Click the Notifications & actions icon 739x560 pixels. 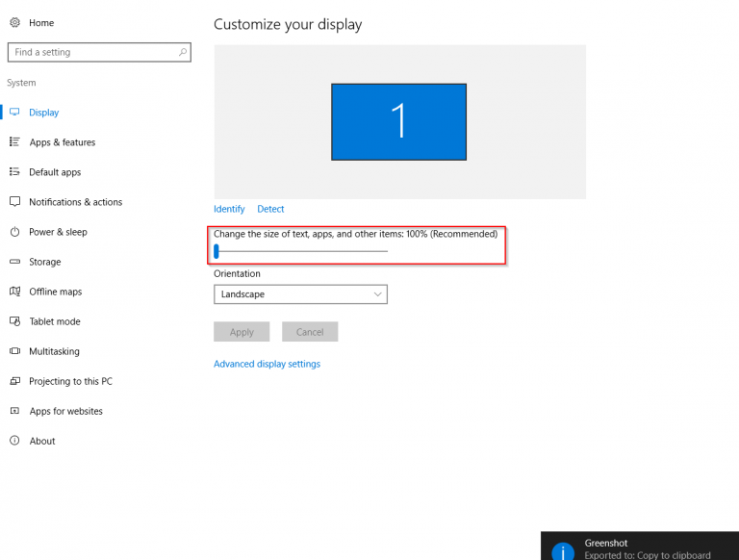point(14,202)
